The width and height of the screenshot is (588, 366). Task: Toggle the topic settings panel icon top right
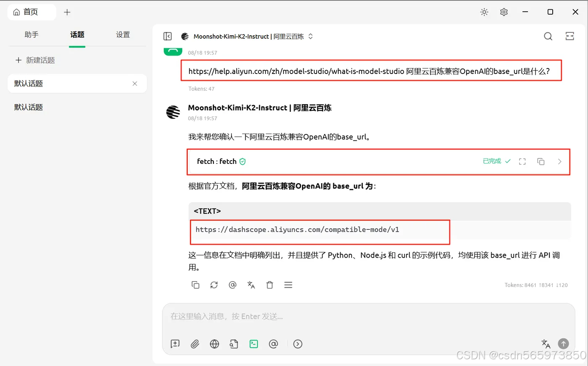(570, 36)
